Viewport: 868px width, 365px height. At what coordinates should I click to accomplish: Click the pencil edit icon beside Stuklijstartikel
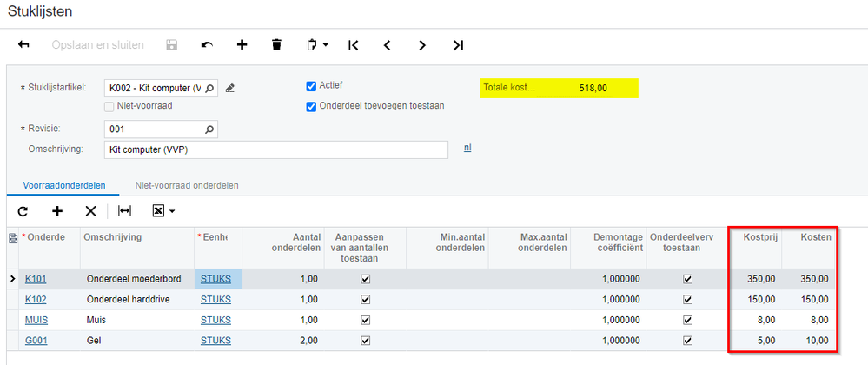point(229,88)
